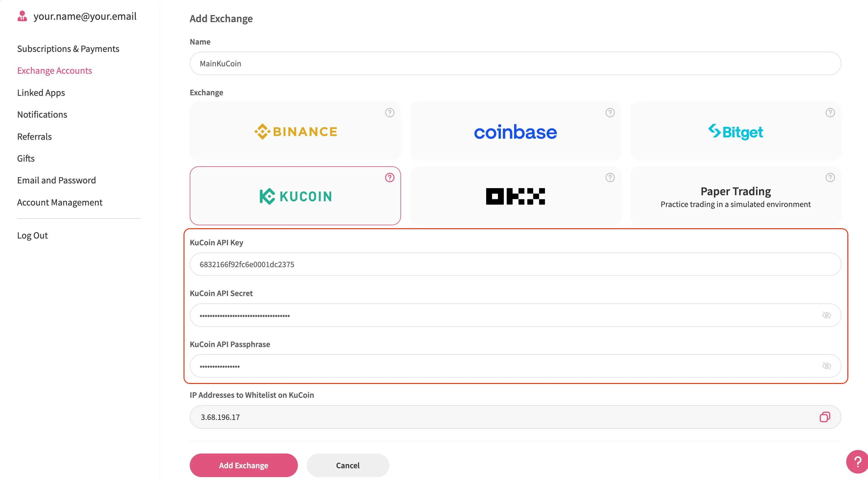Select the OKX exchange card
Image resolution: width=868 pixels, height=483 pixels.
click(515, 195)
